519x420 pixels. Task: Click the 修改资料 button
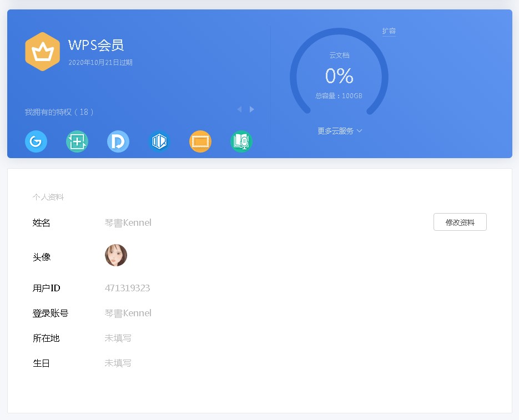pyautogui.click(x=460, y=222)
